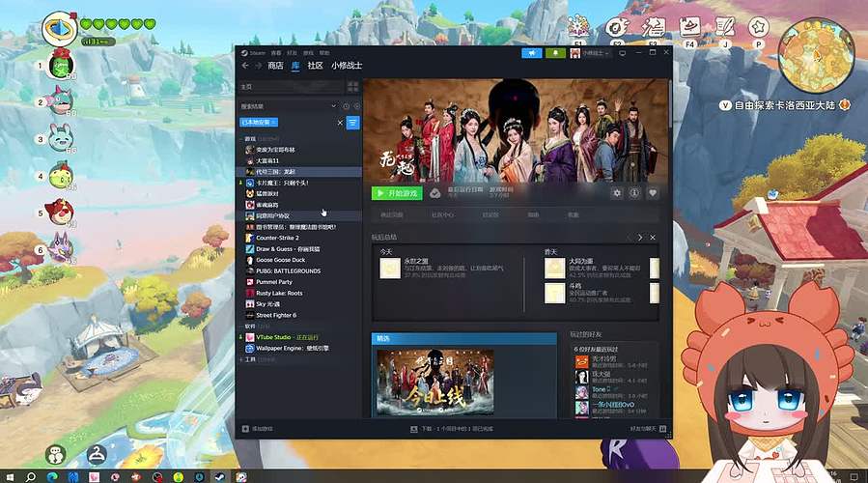Open Windows Start button on taskbar
Screen dimensions: 868x483
(10, 476)
